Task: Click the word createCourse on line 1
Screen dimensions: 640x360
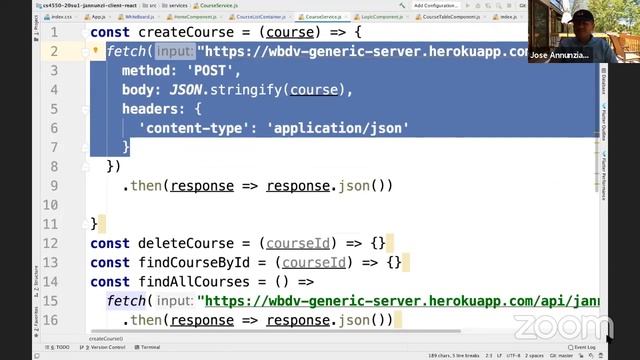Action: (x=186, y=32)
